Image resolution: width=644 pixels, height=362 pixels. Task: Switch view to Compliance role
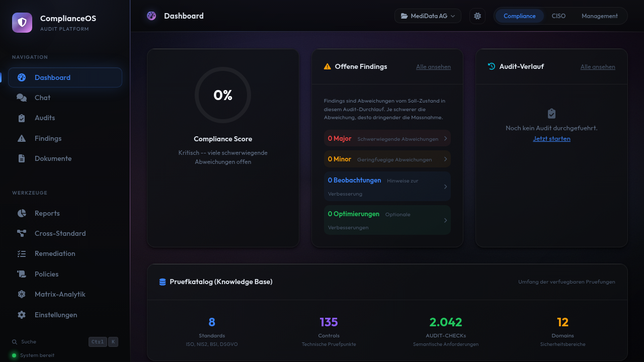pyautogui.click(x=519, y=16)
